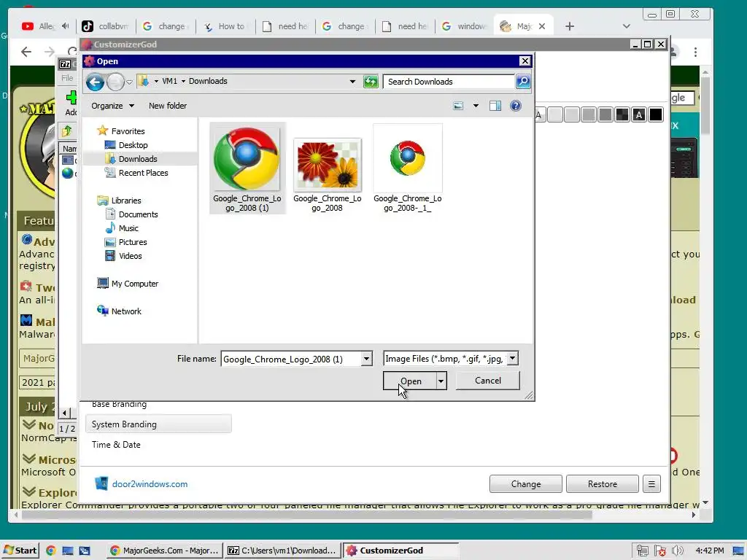The width and height of the screenshot is (747, 560).
Task: Mute the YouTube tab audio icon
Action: coord(65,26)
